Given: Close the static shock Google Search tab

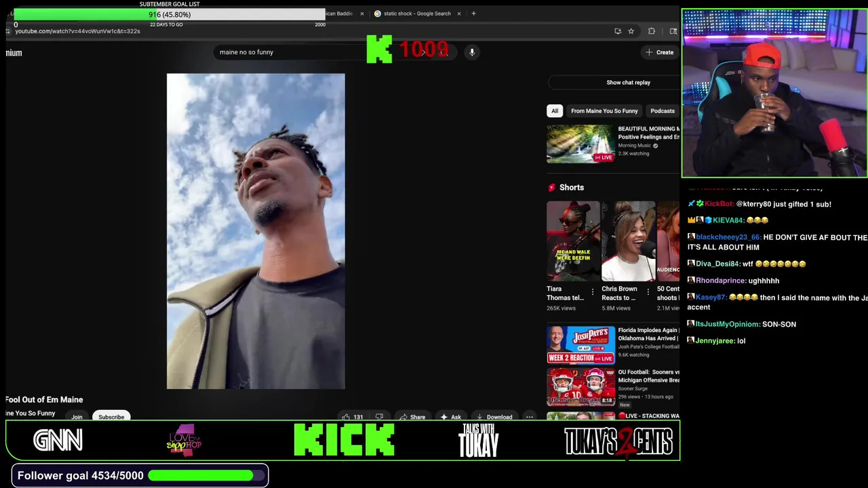Looking at the screenshot, I should coord(458,14).
